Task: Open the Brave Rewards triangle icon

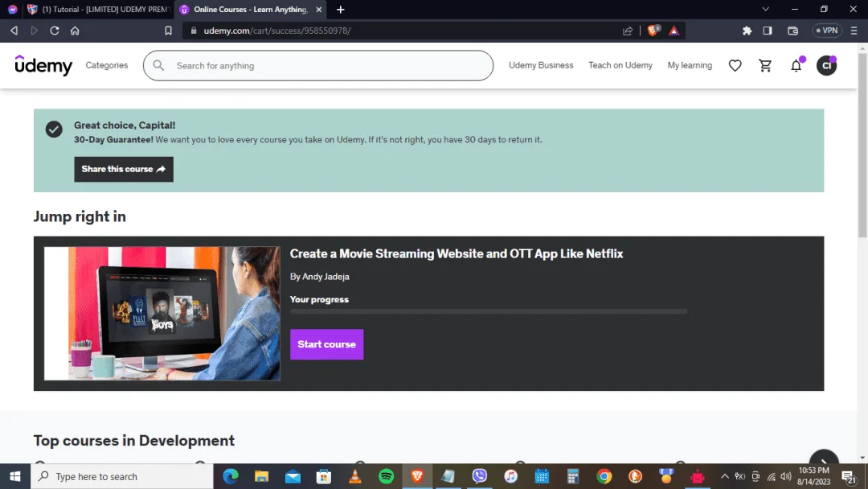Action: (674, 31)
